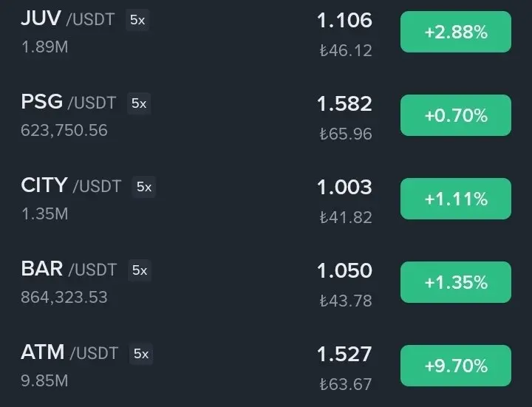Click the CITY 5x leverage badge
The width and height of the screenshot is (532, 407).
(144, 187)
